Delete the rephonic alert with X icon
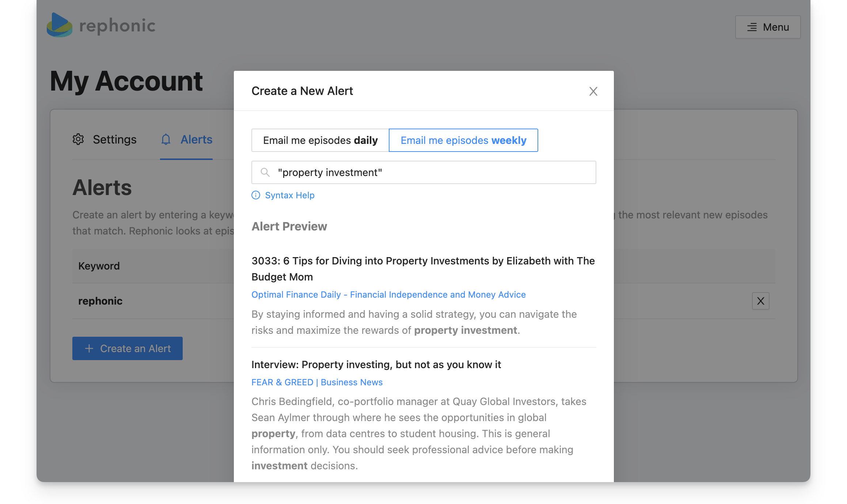This screenshot has height=504, width=847. pos(760,301)
